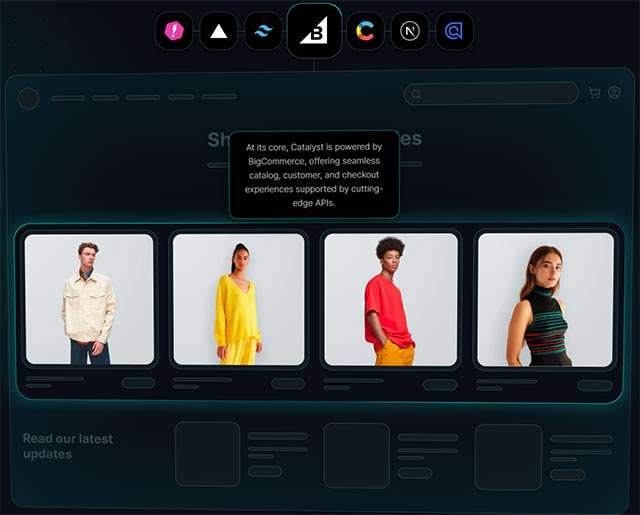640x515 pixels.
Task: Click the multicolor C logo icon
Action: pyautogui.click(x=366, y=31)
